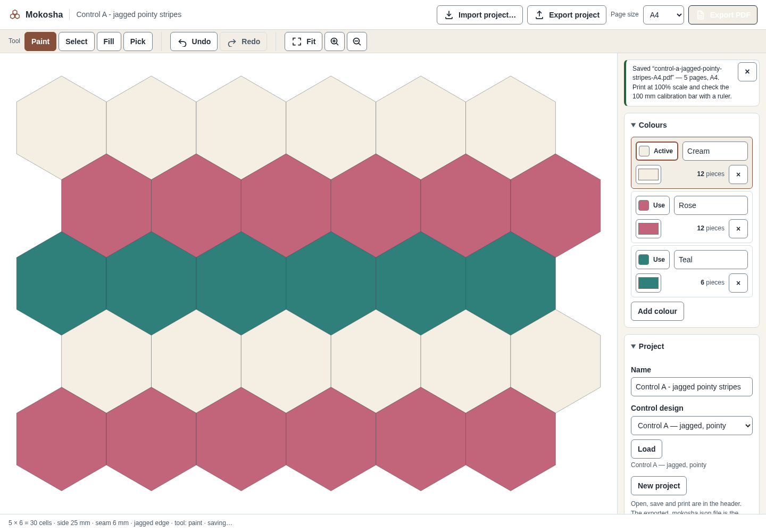Image resolution: width=766 pixels, height=532 pixels.
Task: Redo the undone action
Action: coord(244,41)
